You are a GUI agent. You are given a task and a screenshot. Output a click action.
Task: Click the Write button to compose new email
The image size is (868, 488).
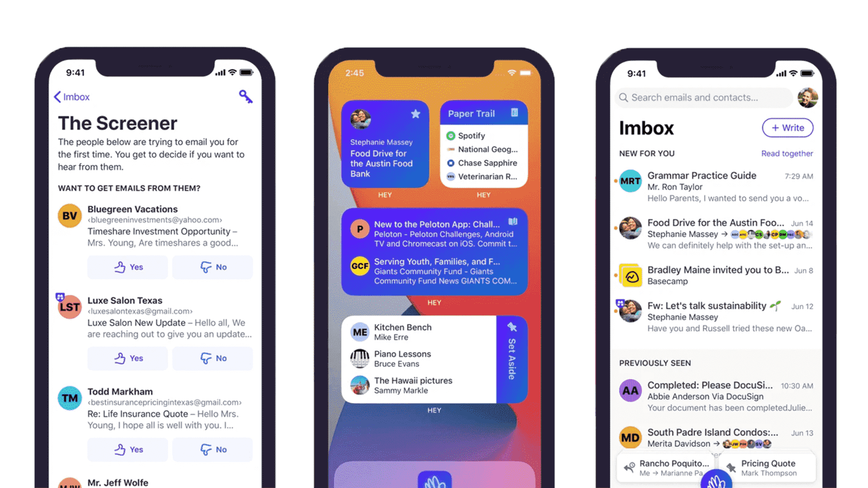pyautogui.click(x=788, y=127)
